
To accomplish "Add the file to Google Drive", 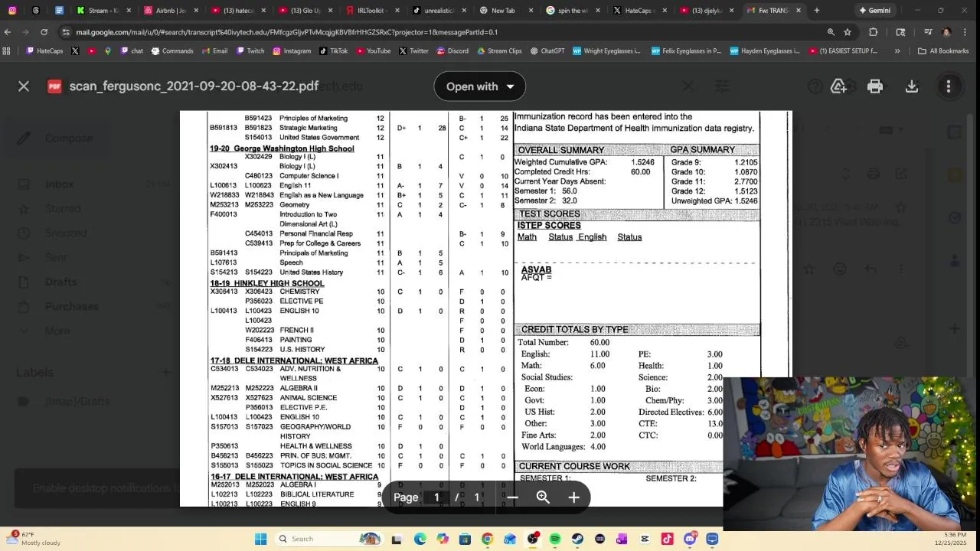I will click(x=838, y=86).
